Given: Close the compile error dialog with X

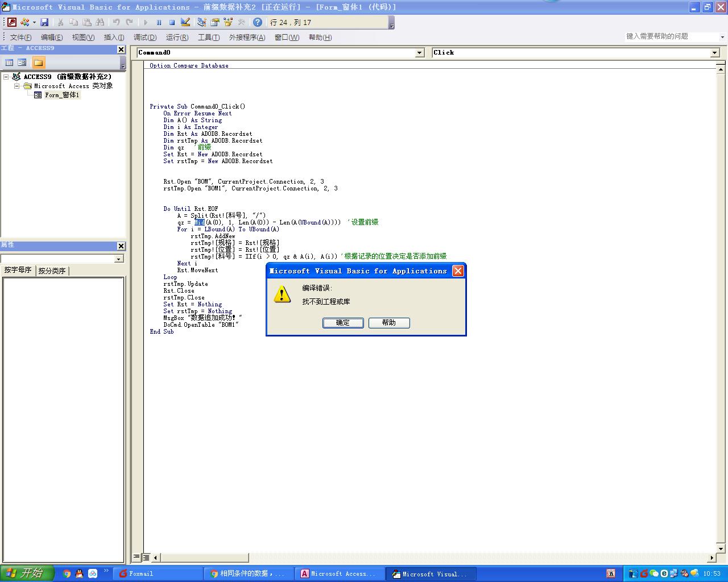Looking at the screenshot, I should 458,271.
